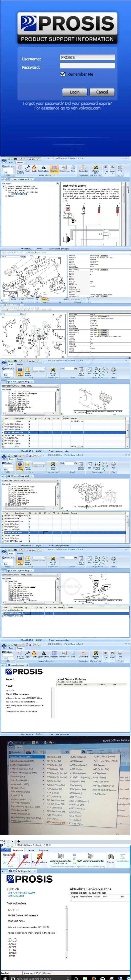Click the empty Password field
The height and width of the screenshot is (980, 131).
[87, 66]
